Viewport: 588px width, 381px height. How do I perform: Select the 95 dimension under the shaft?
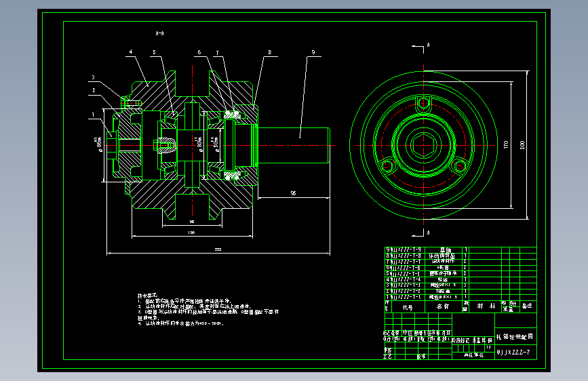pos(293,193)
